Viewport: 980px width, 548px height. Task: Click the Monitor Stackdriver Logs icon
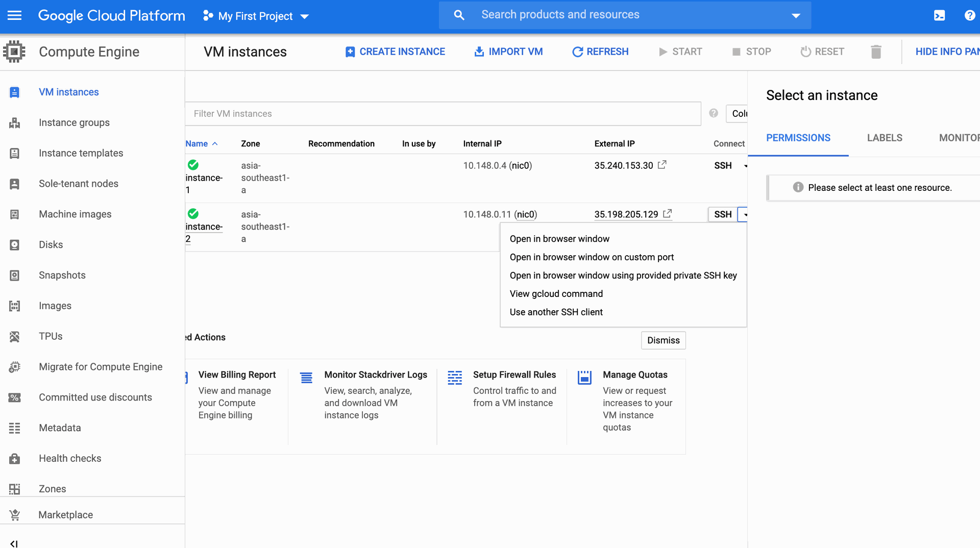pyautogui.click(x=306, y=378)
